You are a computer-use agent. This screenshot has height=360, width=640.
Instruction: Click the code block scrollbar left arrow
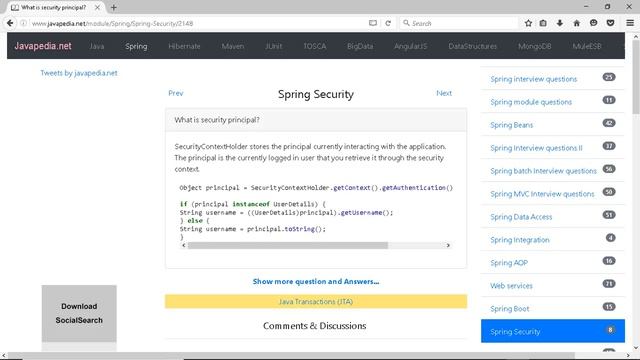pos(184,245)
